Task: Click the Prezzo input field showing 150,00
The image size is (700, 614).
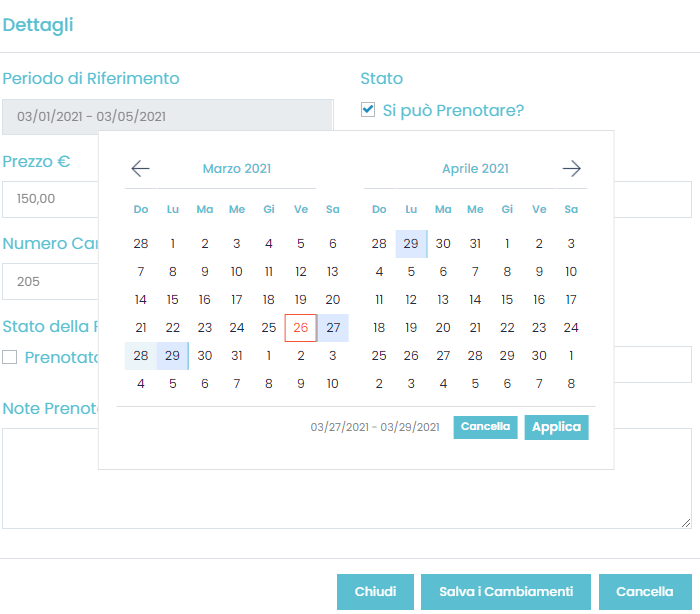Action: pos(50,199)
